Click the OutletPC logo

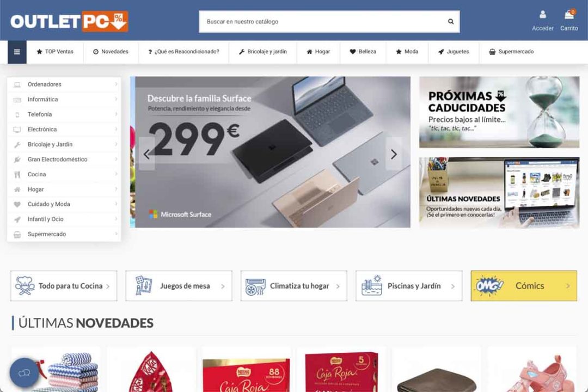click(69, 21)
